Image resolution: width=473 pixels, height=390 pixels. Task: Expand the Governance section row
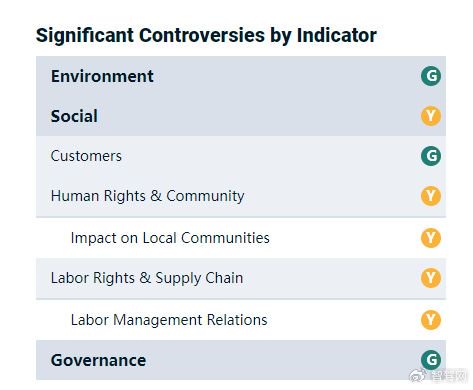[x=241, y=360]
